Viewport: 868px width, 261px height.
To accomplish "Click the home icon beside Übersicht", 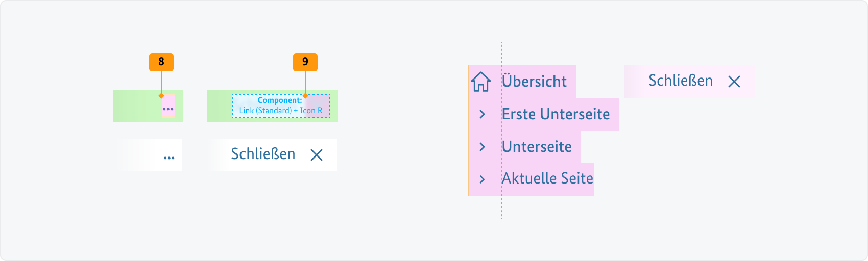I will [x=480, y=82].
